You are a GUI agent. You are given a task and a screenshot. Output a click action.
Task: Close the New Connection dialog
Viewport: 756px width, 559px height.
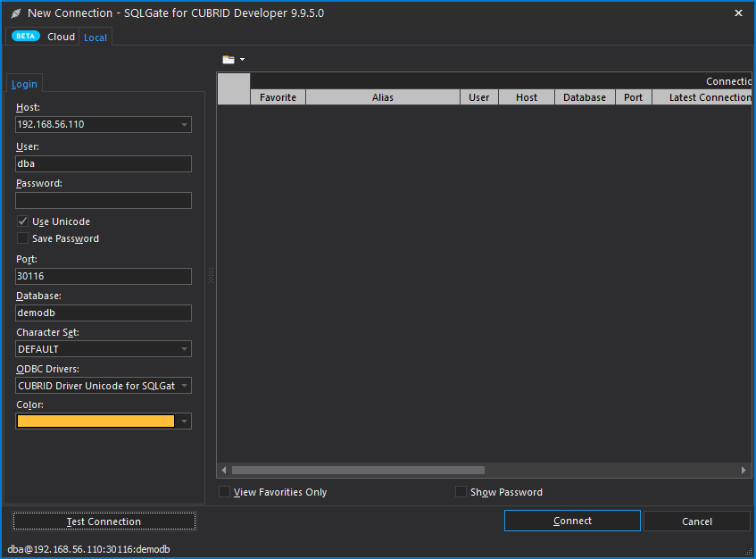tap(738, 13)
